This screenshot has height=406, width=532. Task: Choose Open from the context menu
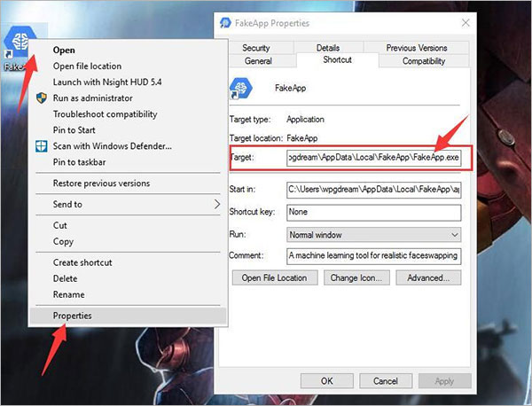click(129, 51)
